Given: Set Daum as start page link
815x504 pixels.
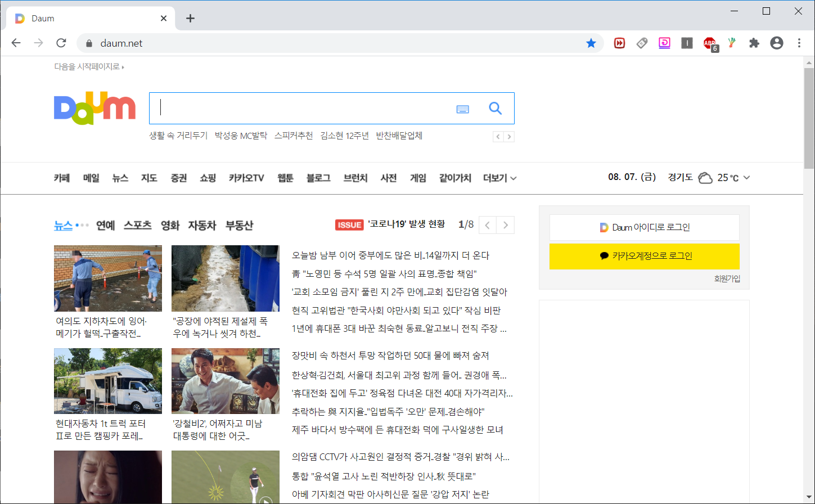Looking at the screenshot, I should click(x=89, y=66).
